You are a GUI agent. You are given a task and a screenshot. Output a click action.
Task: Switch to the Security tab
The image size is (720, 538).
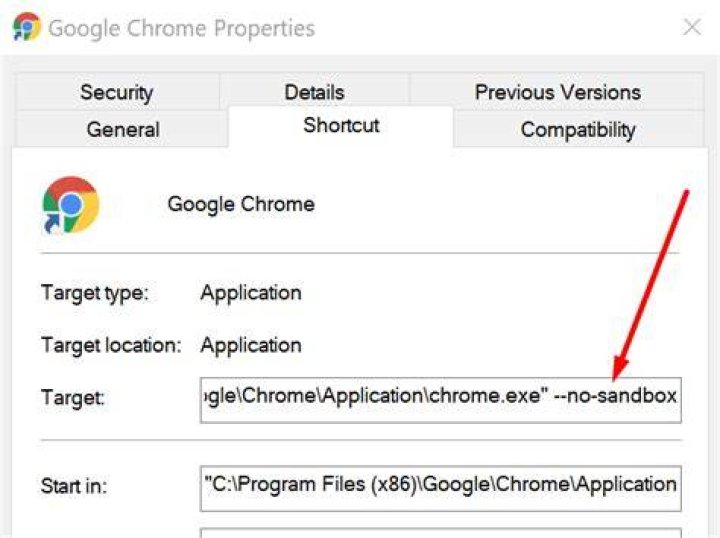pyautogui.click(x=117, y=92)
